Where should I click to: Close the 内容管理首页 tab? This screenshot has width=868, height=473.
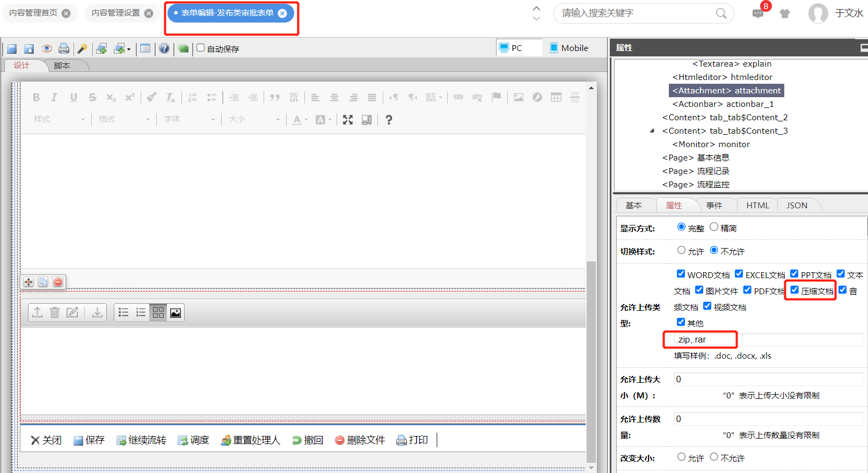click(66, 13)
